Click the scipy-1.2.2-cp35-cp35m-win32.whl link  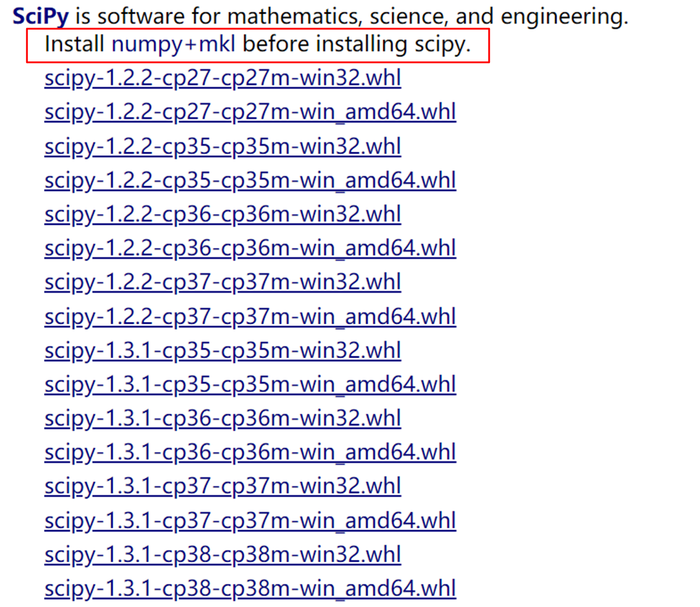tap(223, 147)
